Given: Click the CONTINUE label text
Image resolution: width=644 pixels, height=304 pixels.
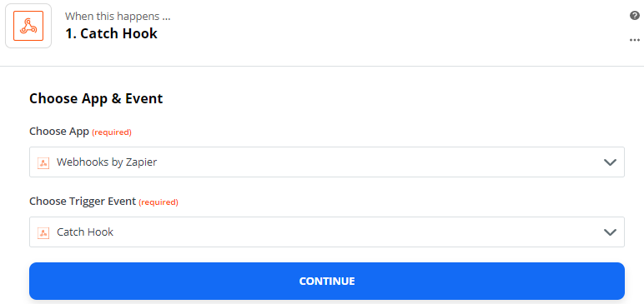Looking at the screenshot, I should tap(327, 281).
